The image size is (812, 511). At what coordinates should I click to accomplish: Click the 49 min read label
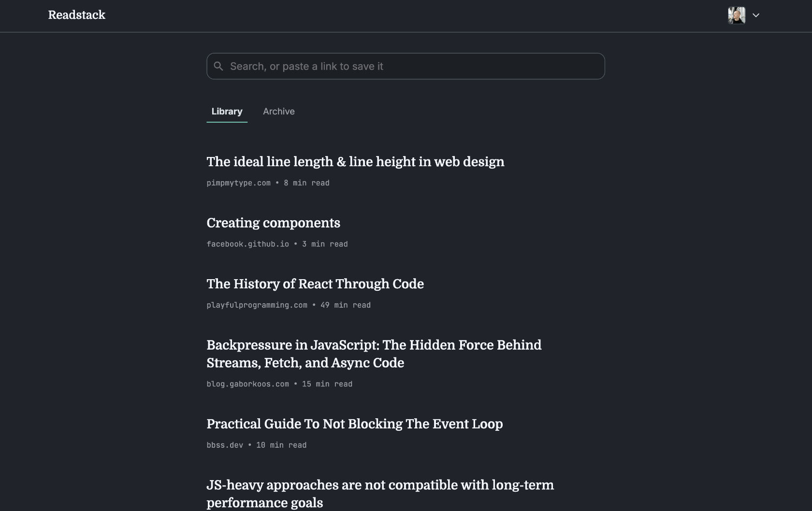(346, 305)
